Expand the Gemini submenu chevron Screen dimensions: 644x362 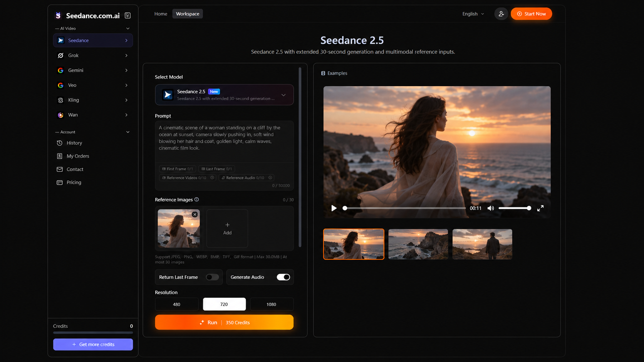click(x=126, y=70)
